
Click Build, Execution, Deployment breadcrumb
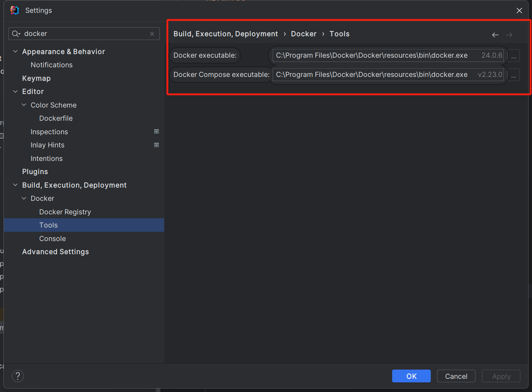[225, 34]
